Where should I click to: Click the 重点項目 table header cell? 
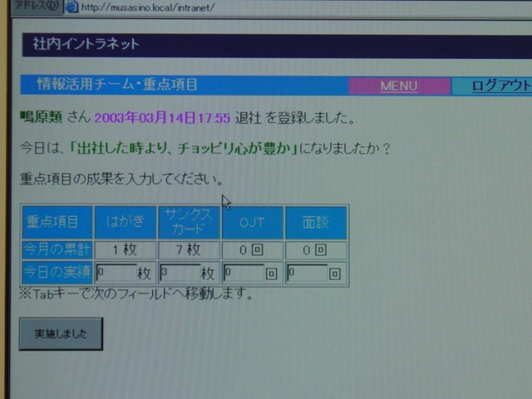(x=57, y=222)
